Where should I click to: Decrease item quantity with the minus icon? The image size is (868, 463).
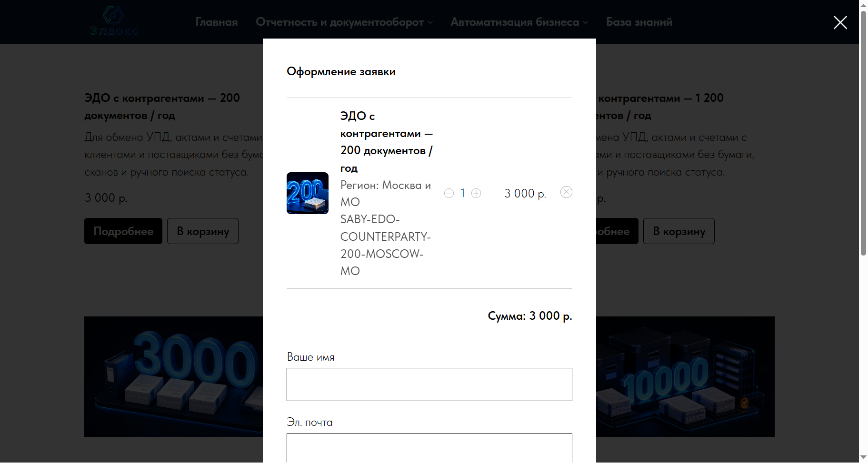click(x=449, y=193)
